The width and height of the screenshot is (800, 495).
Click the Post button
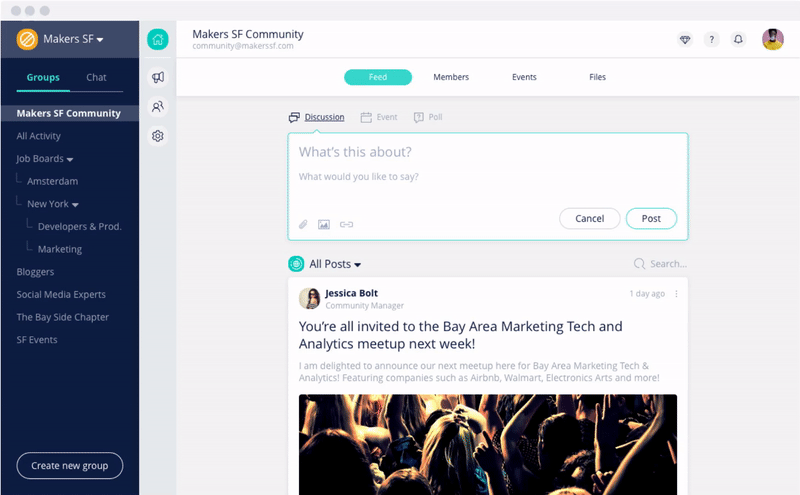click(652, 218)
